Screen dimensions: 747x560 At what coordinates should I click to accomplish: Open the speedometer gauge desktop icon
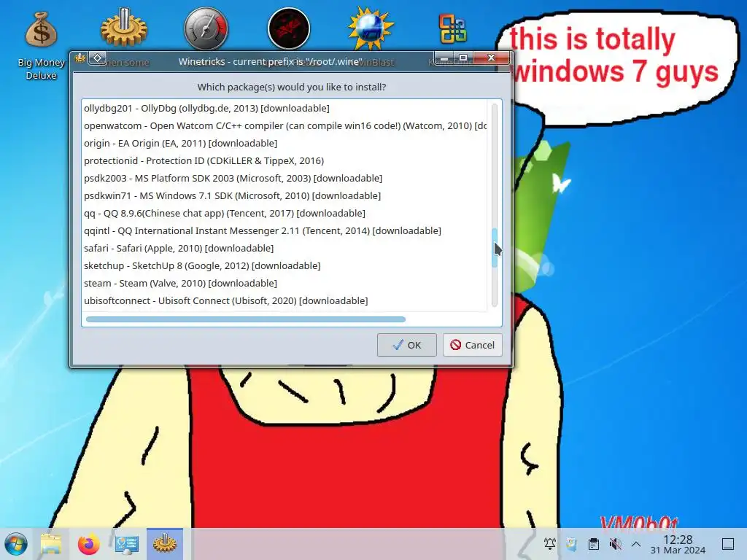tap(206, 28)
